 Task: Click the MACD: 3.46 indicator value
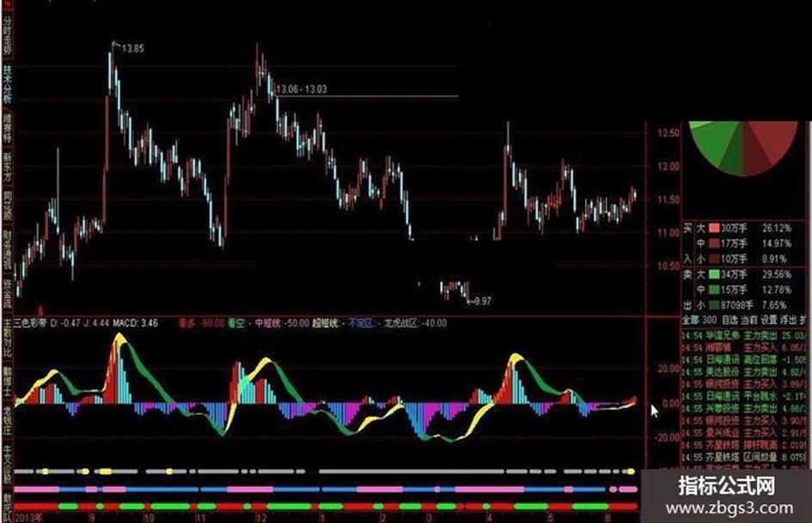click(135, 323)
